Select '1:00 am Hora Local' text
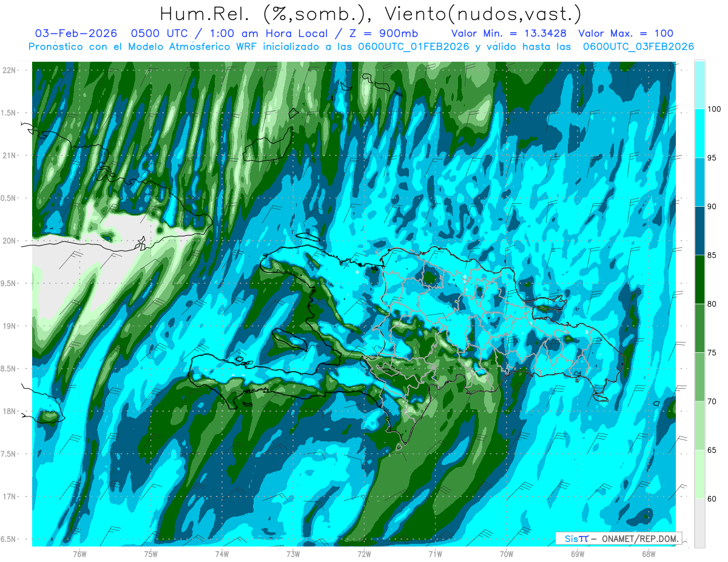728x562 pixels. pyautogui.click(x=272, y=33)
